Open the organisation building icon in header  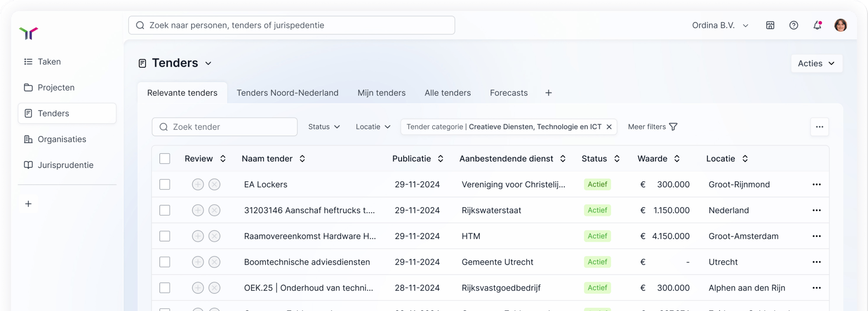[770, 25]
